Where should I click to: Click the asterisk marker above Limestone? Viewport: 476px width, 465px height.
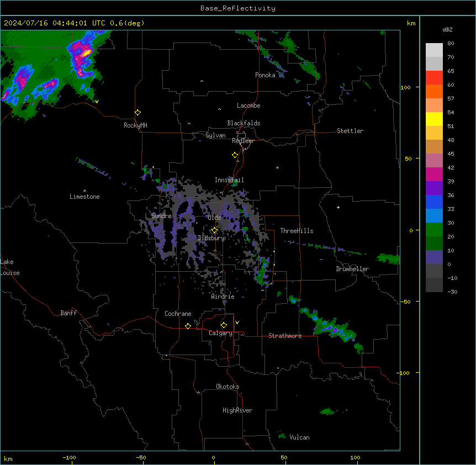coord(84,191)
